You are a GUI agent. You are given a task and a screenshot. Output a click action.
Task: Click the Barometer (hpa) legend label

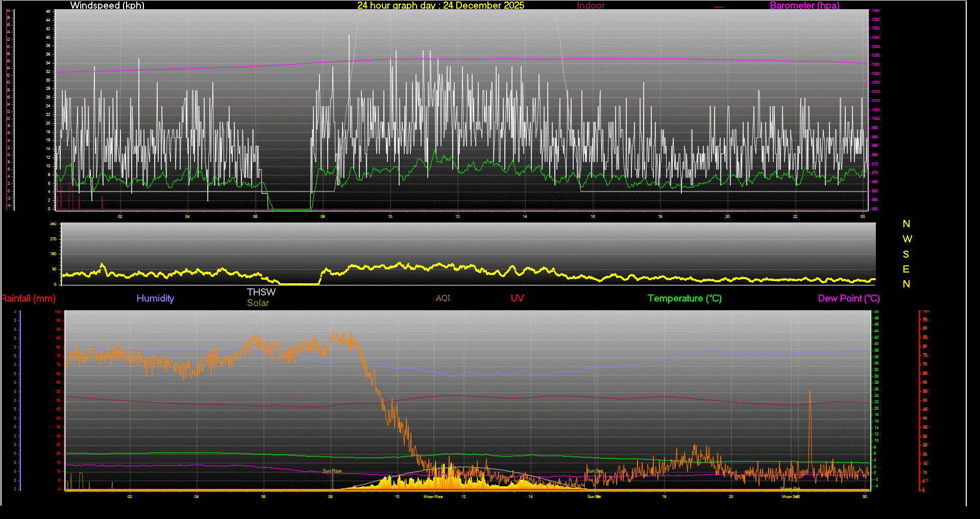[804, 6]
